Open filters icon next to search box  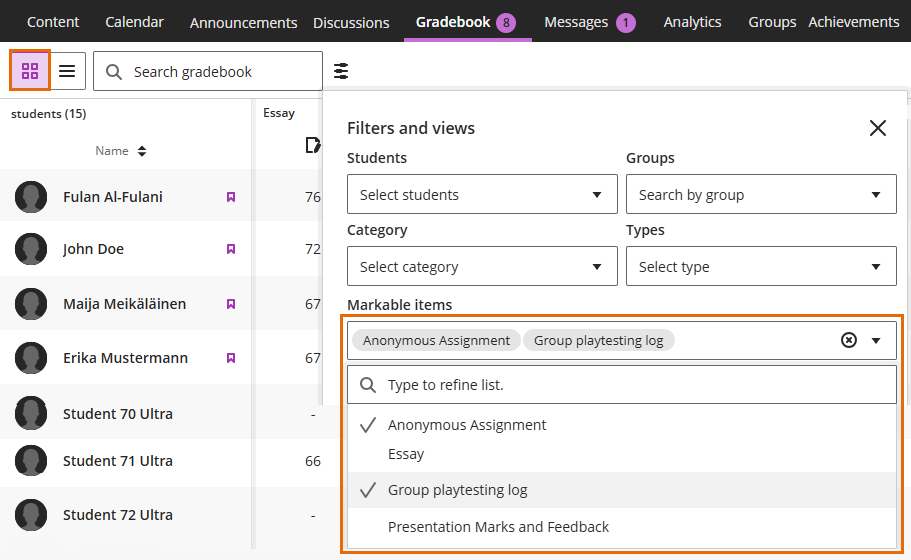[x=341, y=71]
